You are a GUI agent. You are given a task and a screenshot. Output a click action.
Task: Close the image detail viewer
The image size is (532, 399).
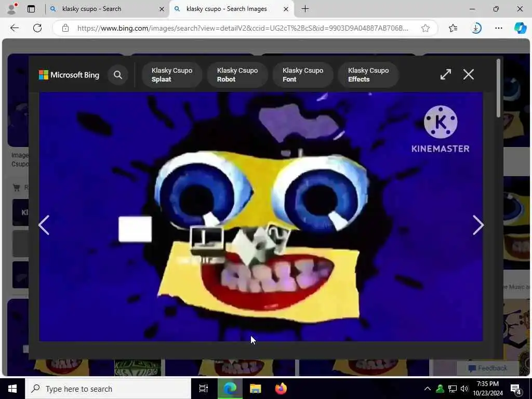click(x=469, y=74)
